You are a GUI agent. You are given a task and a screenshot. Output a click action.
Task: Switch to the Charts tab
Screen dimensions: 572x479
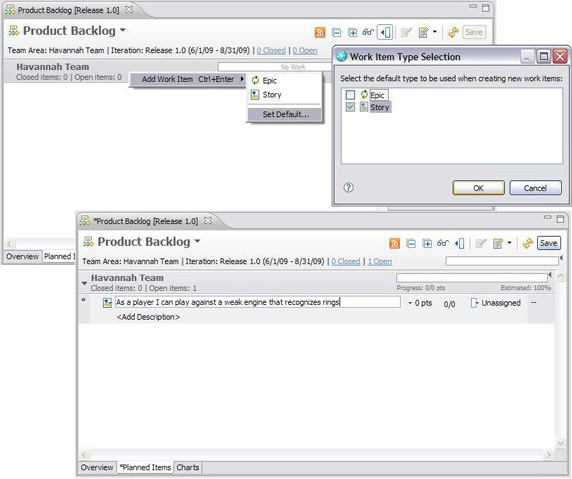[x=188, y=467]
